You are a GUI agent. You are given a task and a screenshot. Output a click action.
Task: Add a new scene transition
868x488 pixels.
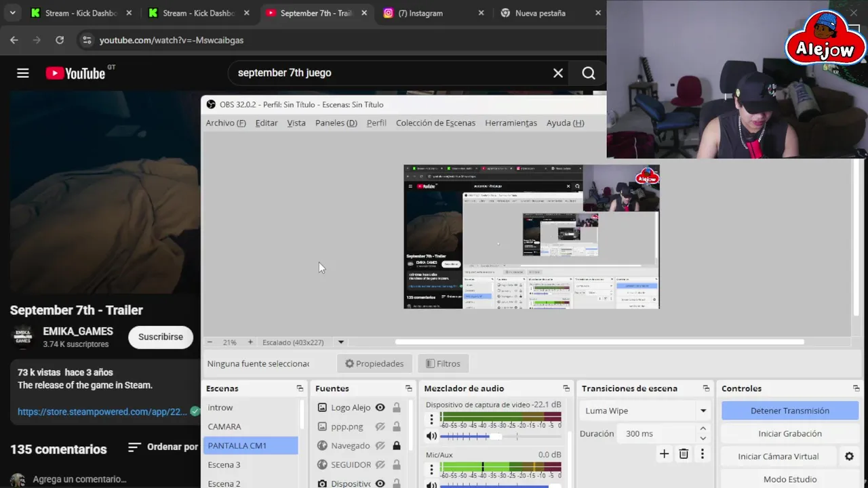tap(665, 454)
